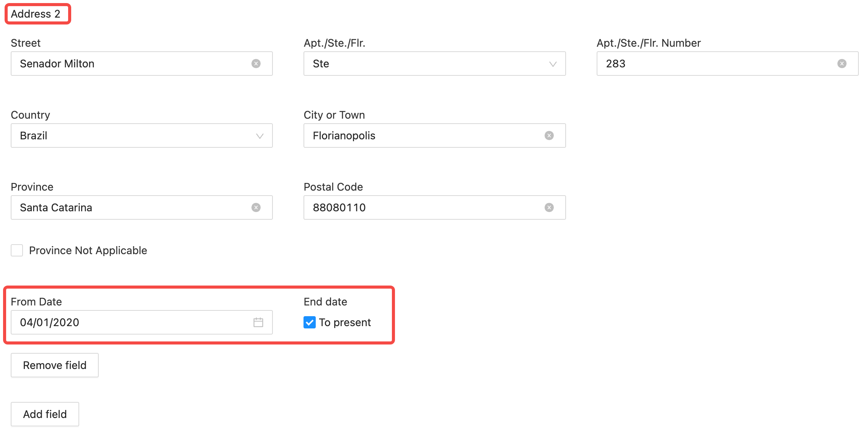
Task: Check the Province Not Applicable box
Action: point(17,250)
